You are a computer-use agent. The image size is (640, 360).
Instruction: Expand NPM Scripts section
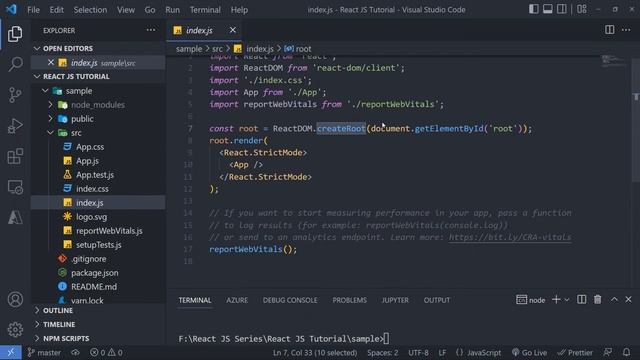click(x=98, y=338)
